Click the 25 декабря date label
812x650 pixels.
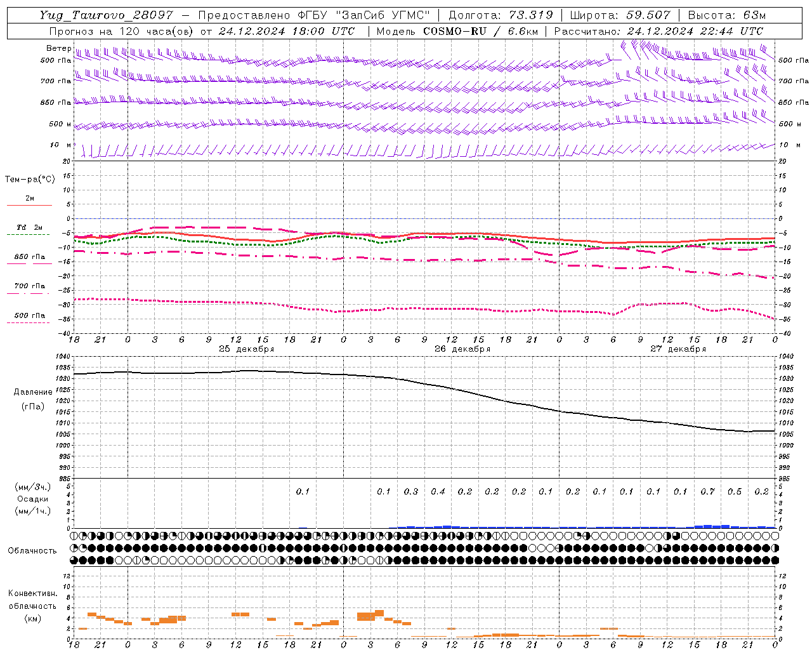pos(246,349)
